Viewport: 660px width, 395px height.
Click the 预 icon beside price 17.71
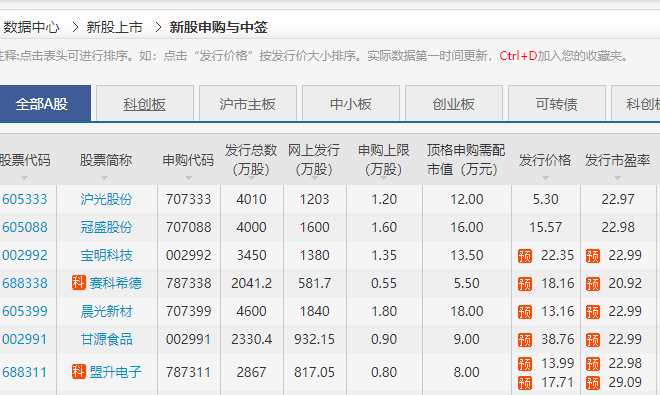point(525,383)
